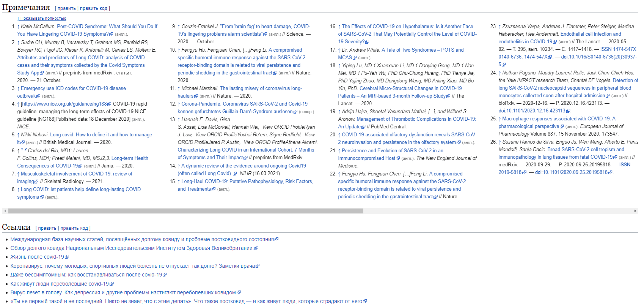This screenshot has width=644, height=308.
Task: Click back-arrow of reference 17 Dr. Andrew White
Action: point(339,50)
